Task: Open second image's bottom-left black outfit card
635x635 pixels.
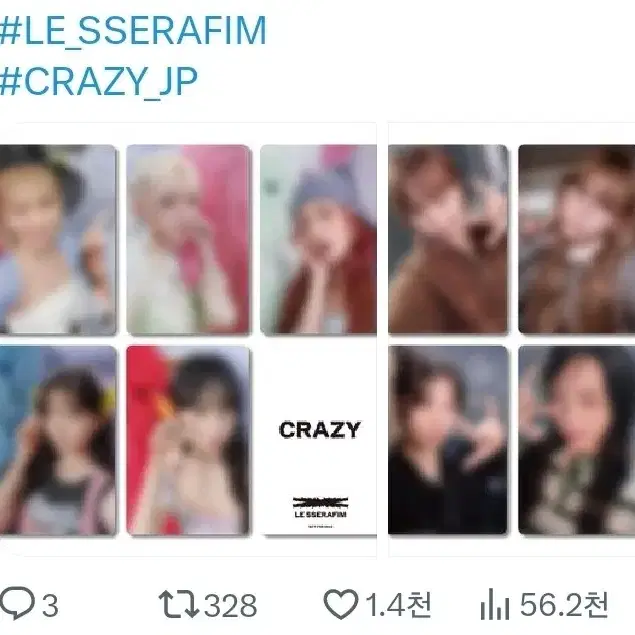Action: 448,440
